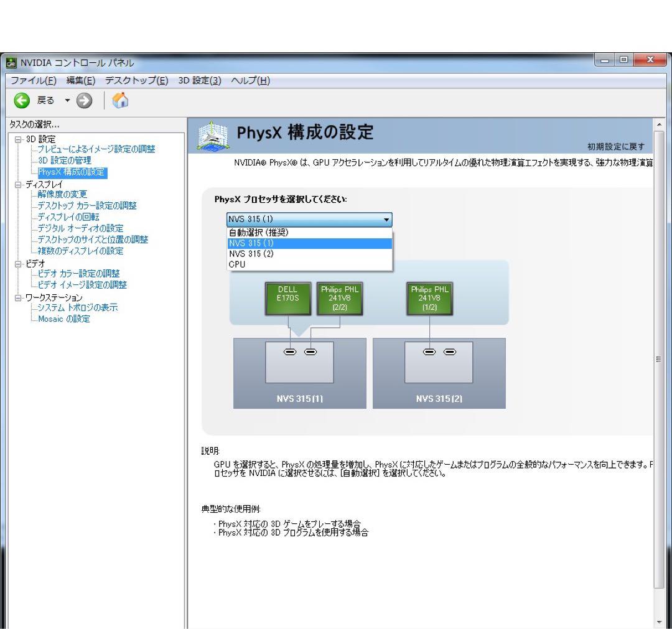Select the DELL E170S display box
The image size is (672, 629).
(288, 298)
